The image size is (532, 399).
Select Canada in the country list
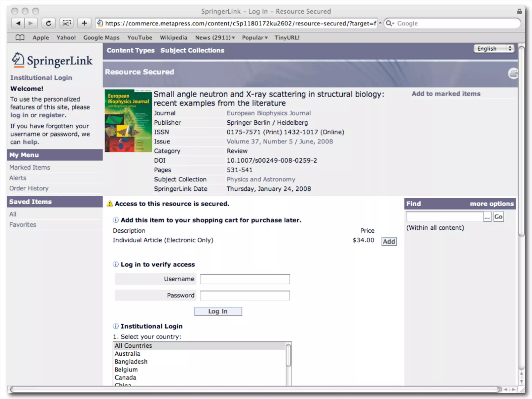point(199,377)
